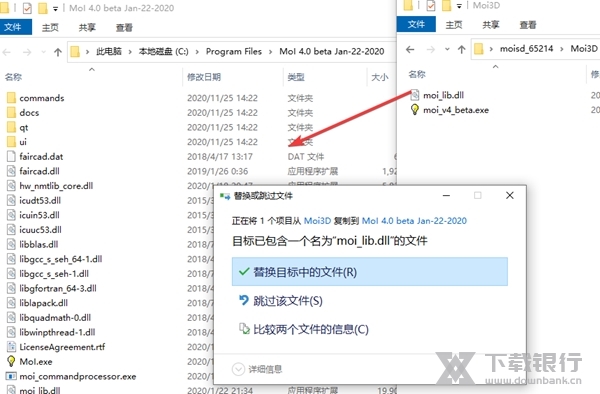Select the icuin53.dll file
This screenshot has width=600, height=394.
[39, 215]
